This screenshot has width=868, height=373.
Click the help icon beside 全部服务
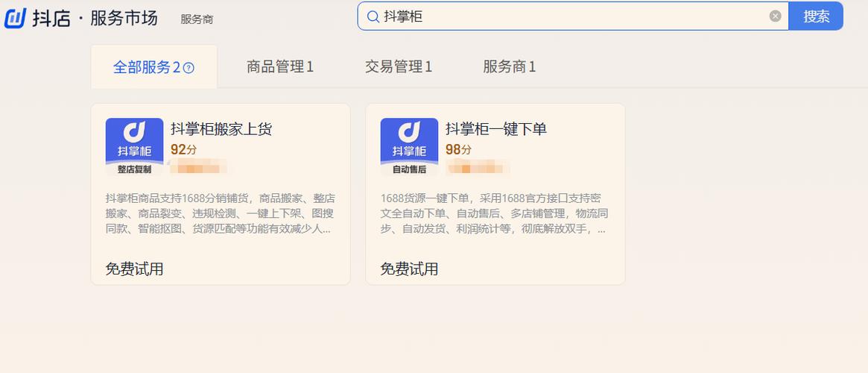pos(189,68)
